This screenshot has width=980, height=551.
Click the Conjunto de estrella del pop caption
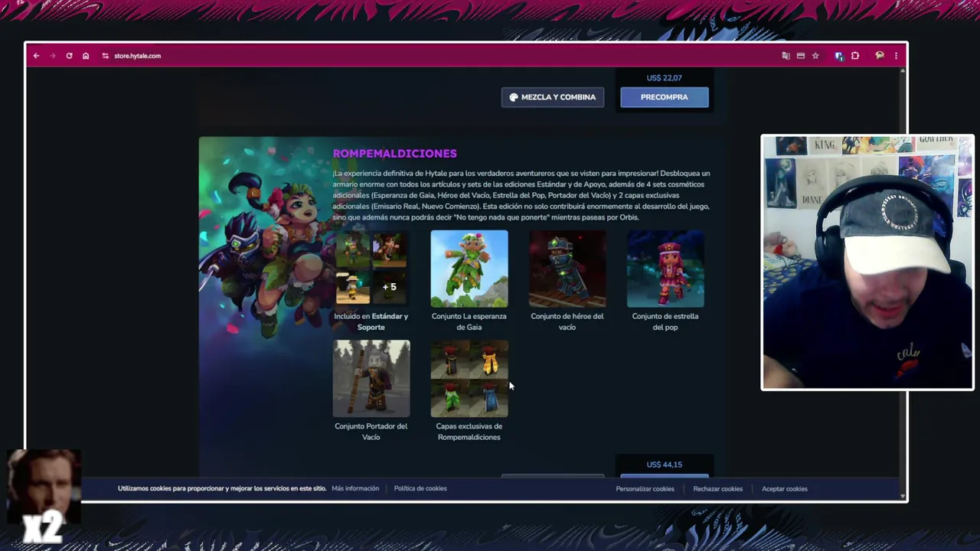pyautogui.click(x=665, y=321)
